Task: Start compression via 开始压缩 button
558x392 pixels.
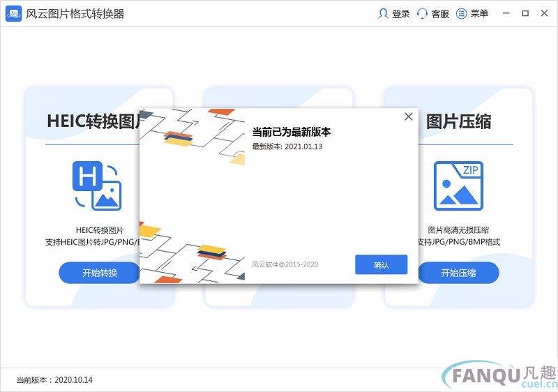Action: click(x=458, y=273)
